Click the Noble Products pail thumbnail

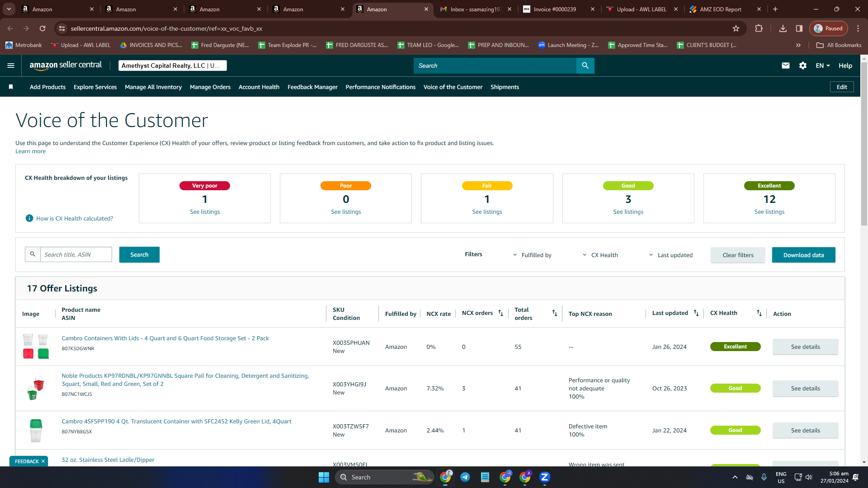[x=36, y=388]
